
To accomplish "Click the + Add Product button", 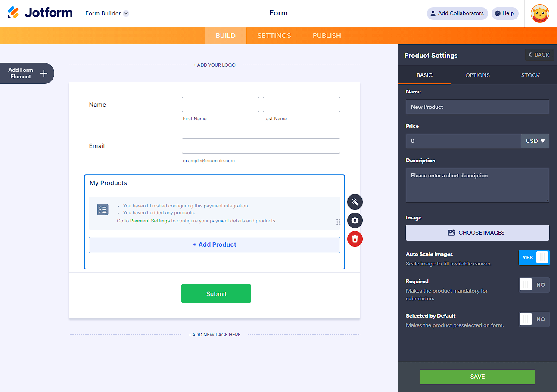I will pos(215,244).
